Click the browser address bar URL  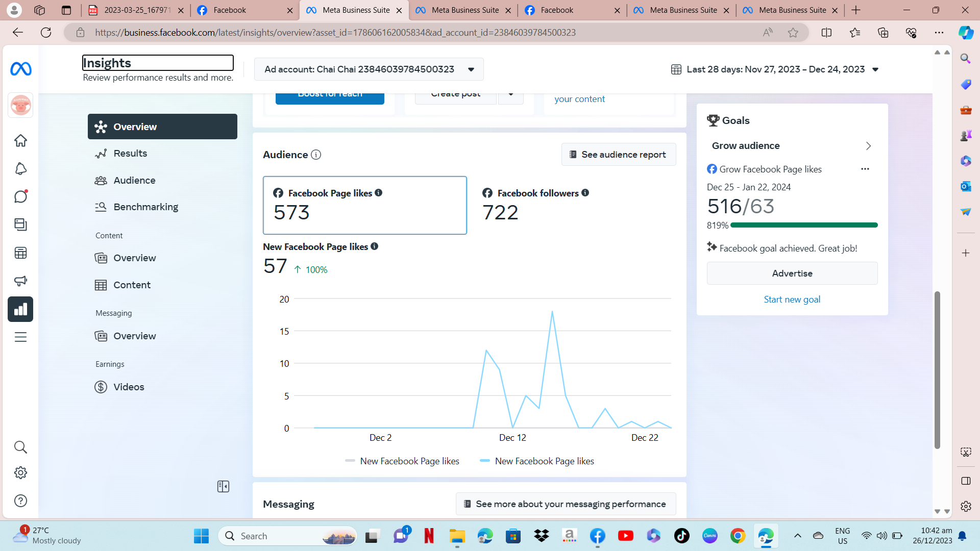[x=335, y=33]
